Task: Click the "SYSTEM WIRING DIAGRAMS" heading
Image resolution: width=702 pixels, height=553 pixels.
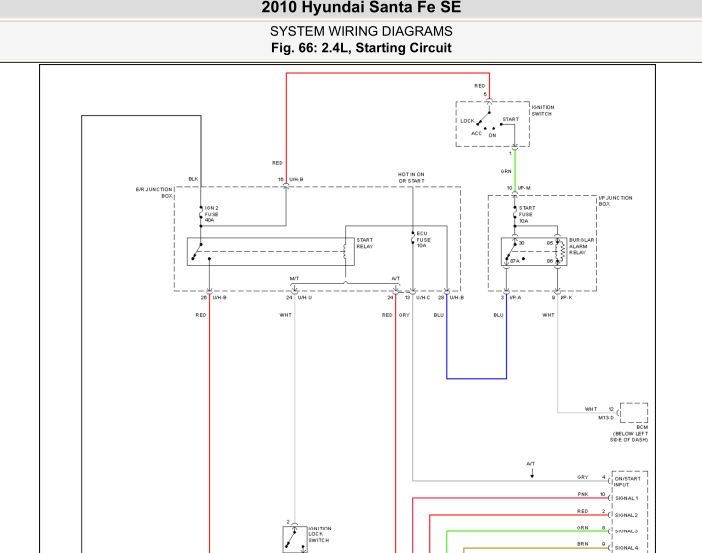Action: tap(361, 31)
